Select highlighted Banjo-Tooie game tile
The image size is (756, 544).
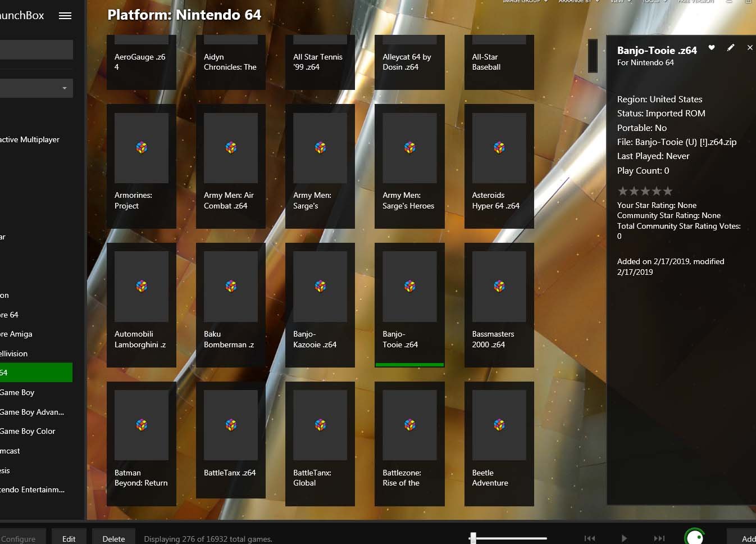pos(409,305)
